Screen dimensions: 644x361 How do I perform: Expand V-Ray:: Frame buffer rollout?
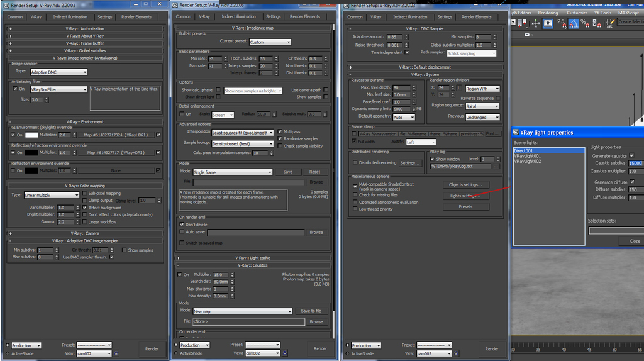pyautogui.click(x=86, y=43)
